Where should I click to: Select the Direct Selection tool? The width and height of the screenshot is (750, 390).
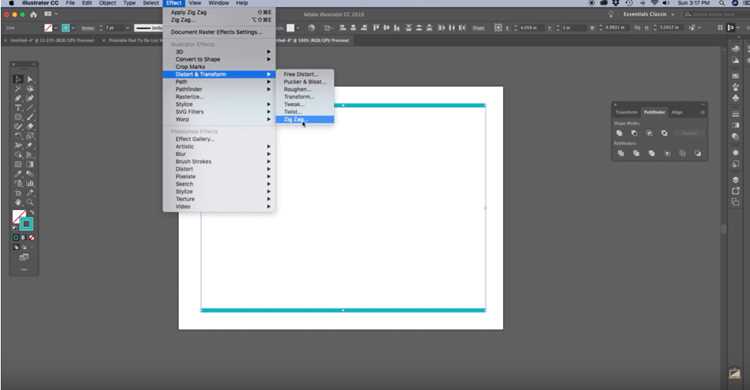(x=30, y=79)
